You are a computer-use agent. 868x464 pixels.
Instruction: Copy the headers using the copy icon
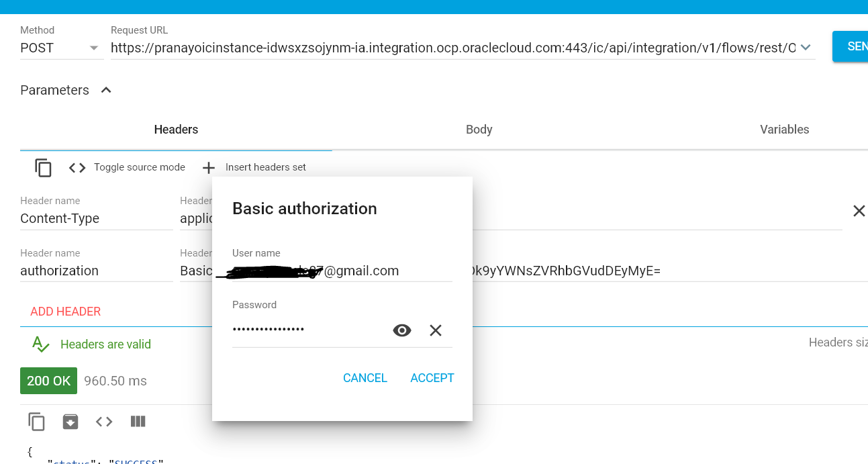[x=43, y=167]
